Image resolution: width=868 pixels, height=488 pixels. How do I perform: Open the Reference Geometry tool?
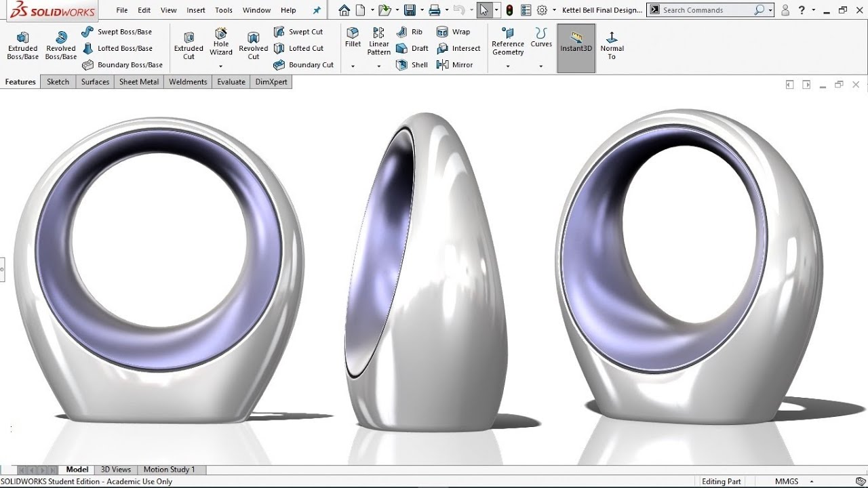coord(508,42)
